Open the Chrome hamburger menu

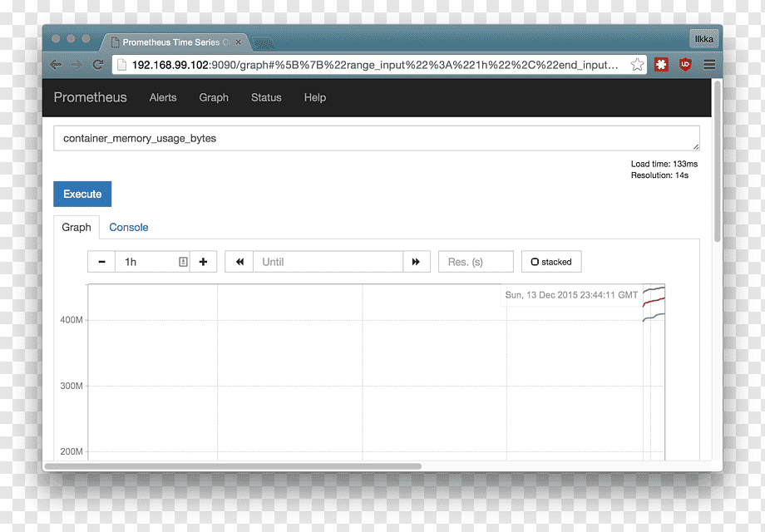click(709, 64)
